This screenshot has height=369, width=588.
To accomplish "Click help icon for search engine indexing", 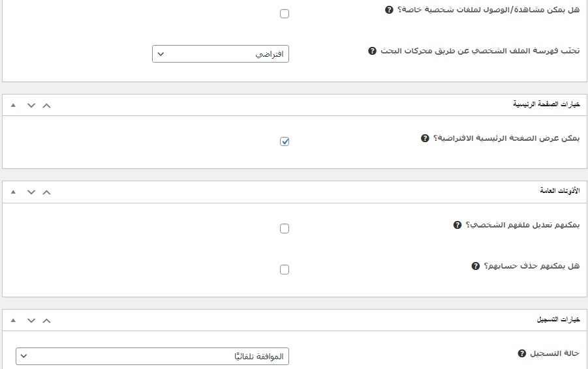I will pos(372,51).
